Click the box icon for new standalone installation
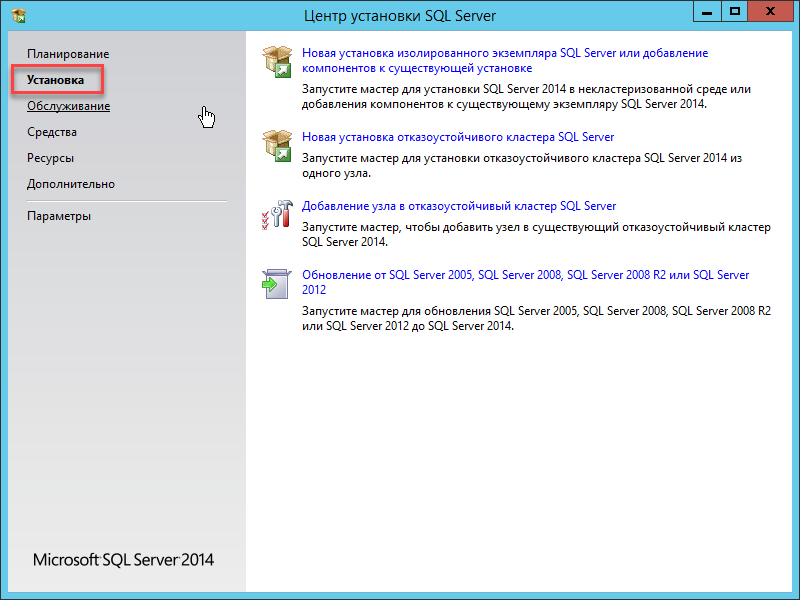 (x=275, y=60)
